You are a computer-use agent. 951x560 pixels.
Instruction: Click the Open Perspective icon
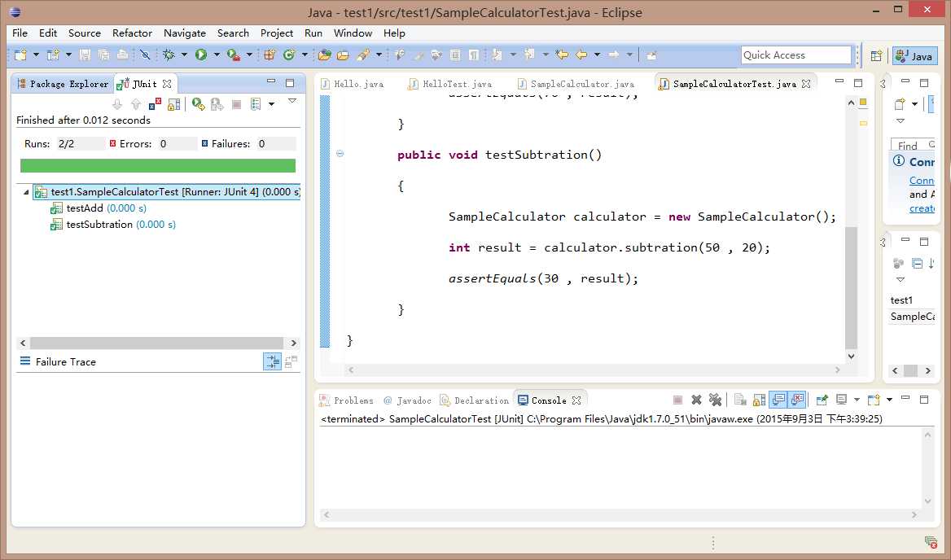876,56
